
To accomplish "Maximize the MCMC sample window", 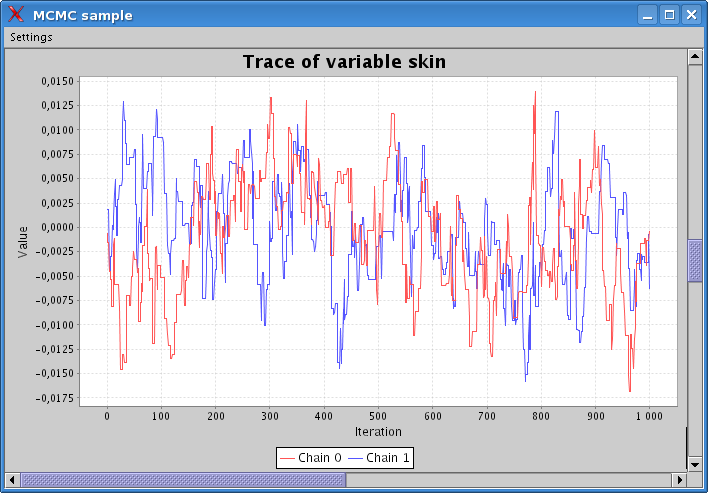I will click(x=670, y=15).
